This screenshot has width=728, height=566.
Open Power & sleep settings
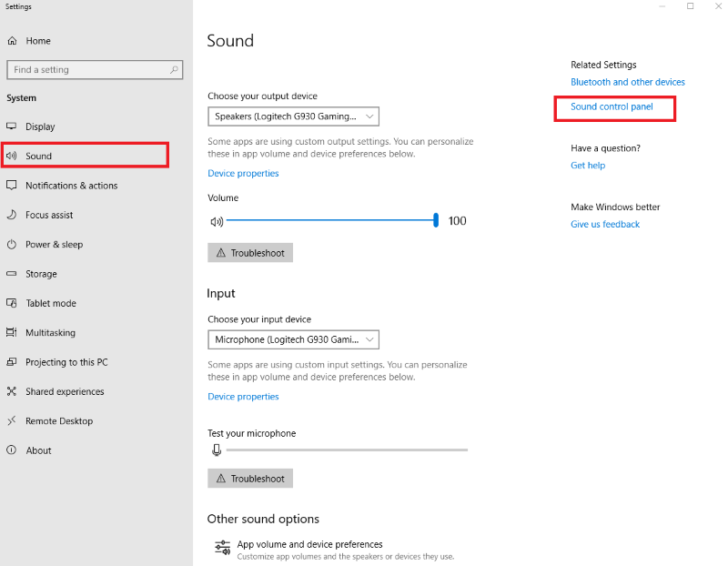click(55, 244)
